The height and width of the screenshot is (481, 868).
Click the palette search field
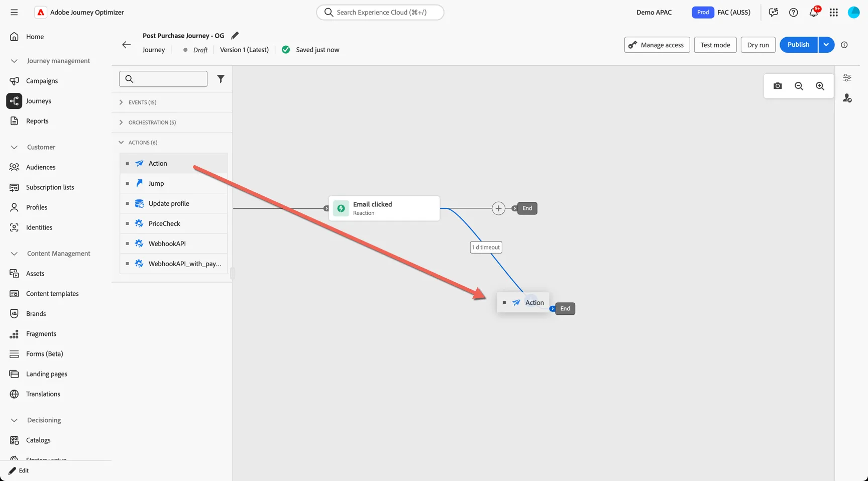point(163,79)
